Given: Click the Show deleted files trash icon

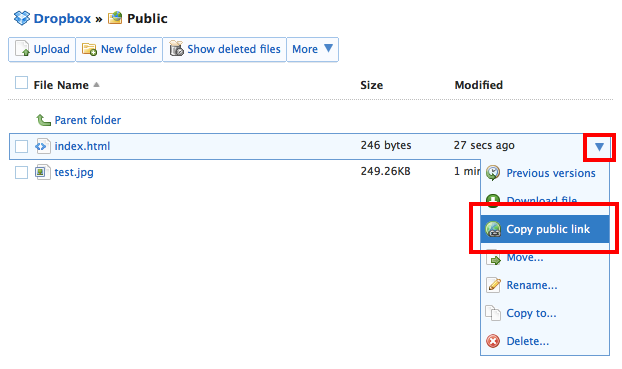Looking at the screenshot, I should (x=177, y=49).
